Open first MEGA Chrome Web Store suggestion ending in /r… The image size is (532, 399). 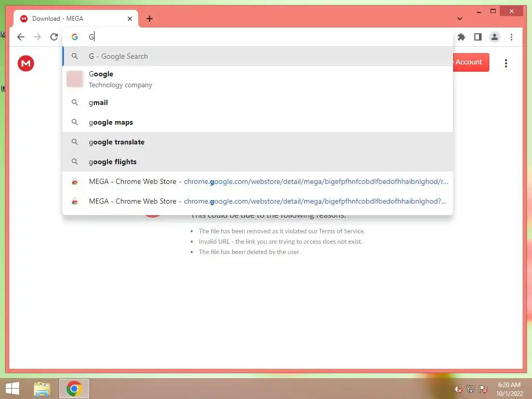pos(258,181)
